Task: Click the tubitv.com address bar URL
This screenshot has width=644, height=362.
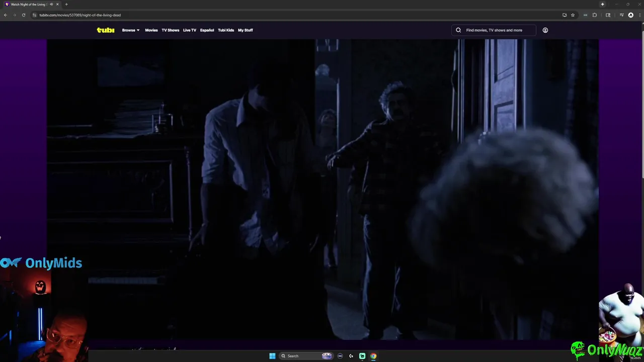Action: click(x=80, y=15)
